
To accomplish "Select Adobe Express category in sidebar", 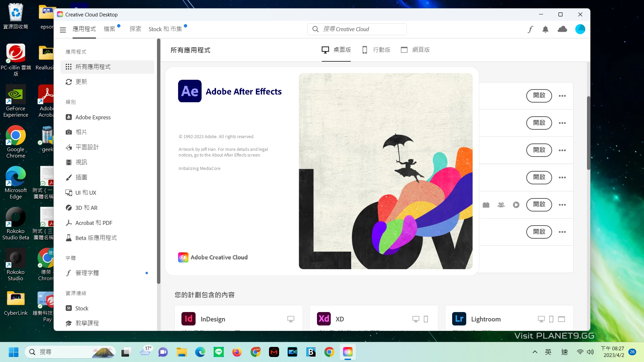I will click(x=93, y=117).
